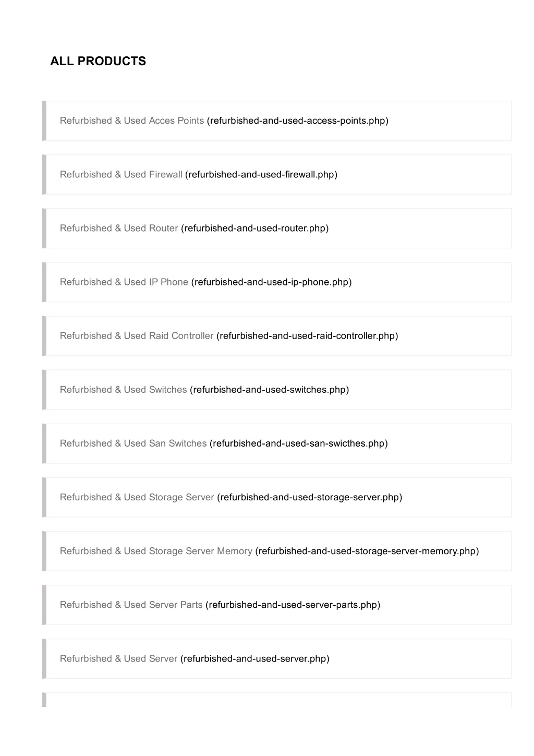Open Refurbished & Used San Switches link
Image resolution: width=534 pixels, height=756 pixels.
tap(133, 443)
